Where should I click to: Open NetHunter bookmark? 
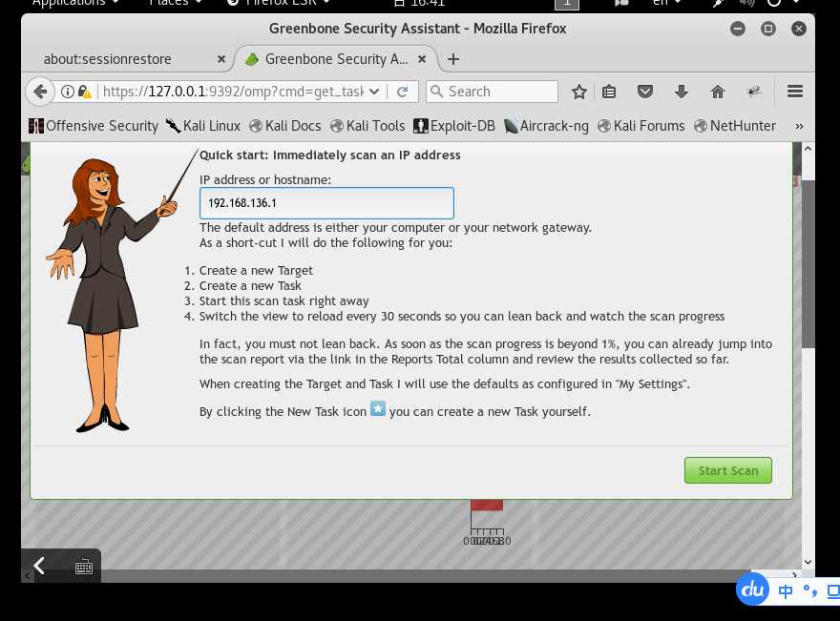click(x=735, y=126)
